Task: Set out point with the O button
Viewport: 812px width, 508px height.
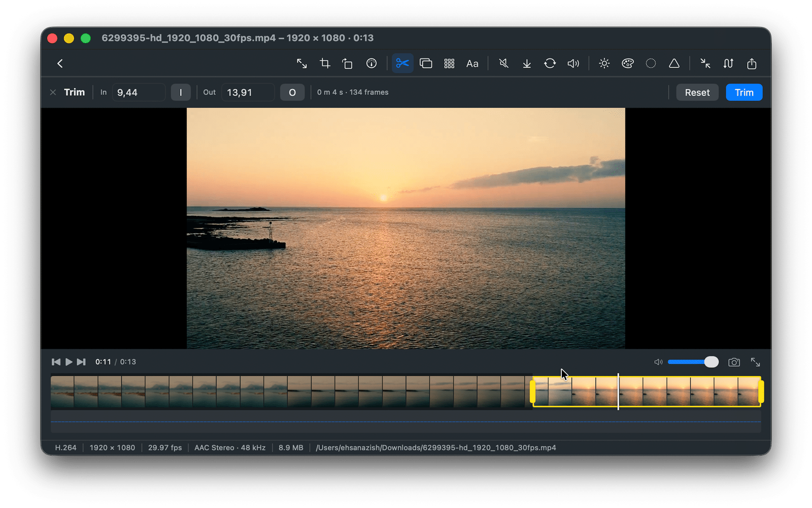Action: 292,92
